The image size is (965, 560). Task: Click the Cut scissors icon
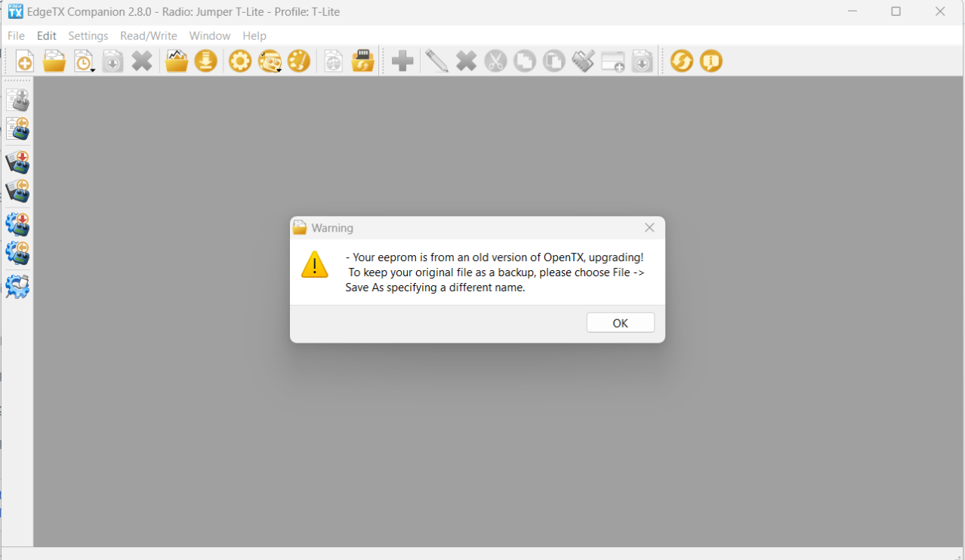(495, 61)
